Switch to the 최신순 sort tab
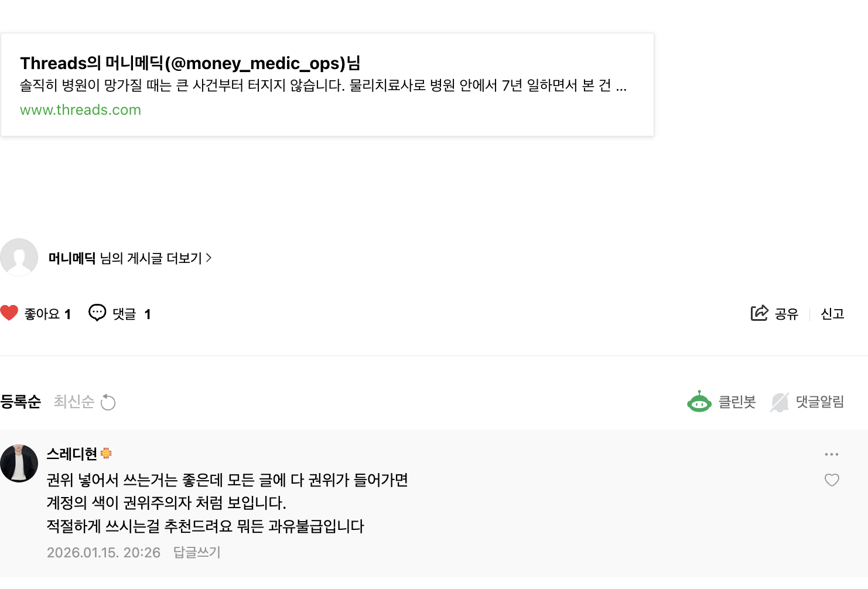Viewport: 868px width, 589px height. 74,402
